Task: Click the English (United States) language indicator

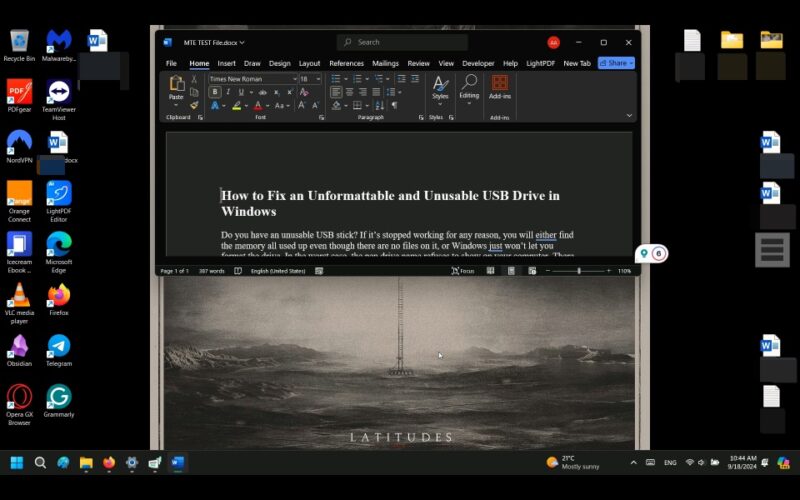Action: point(278,271)
